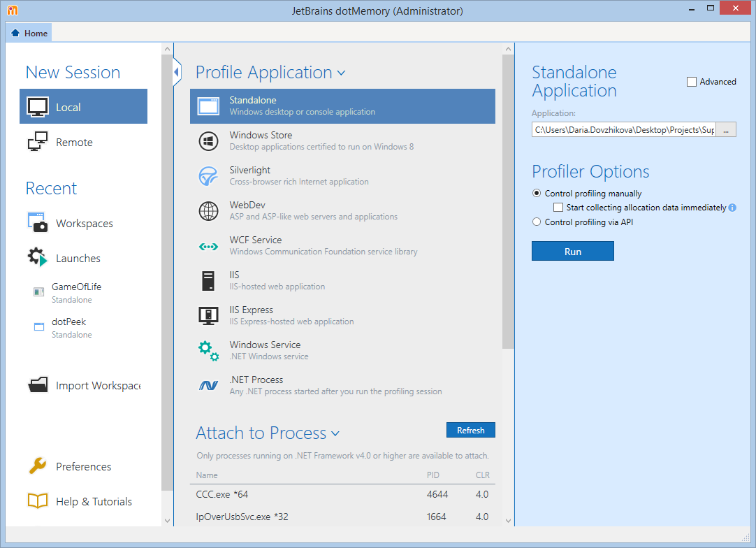Screen dimensions: 756x548
Task: Click the CLR column header
Action: pos(483,475)
